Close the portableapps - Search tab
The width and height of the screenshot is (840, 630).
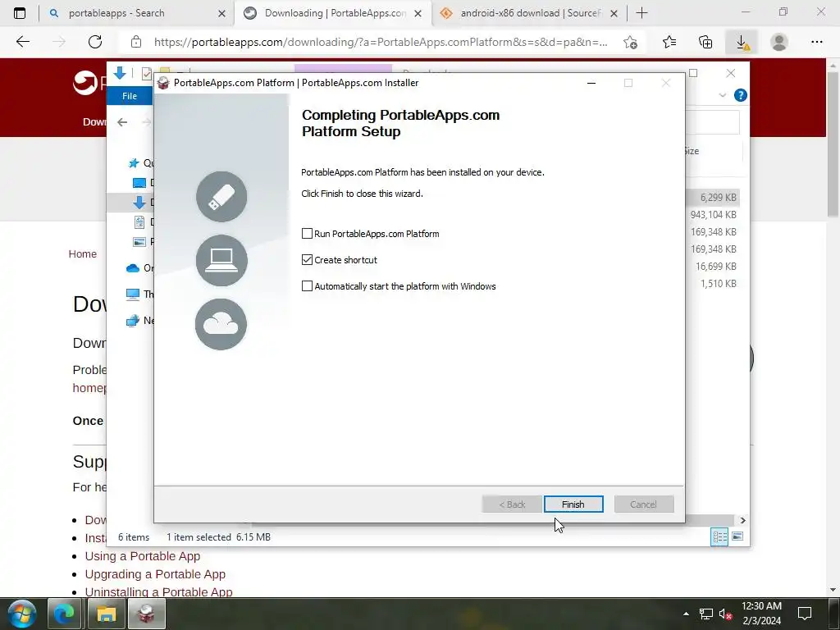[x=221, y=13]
